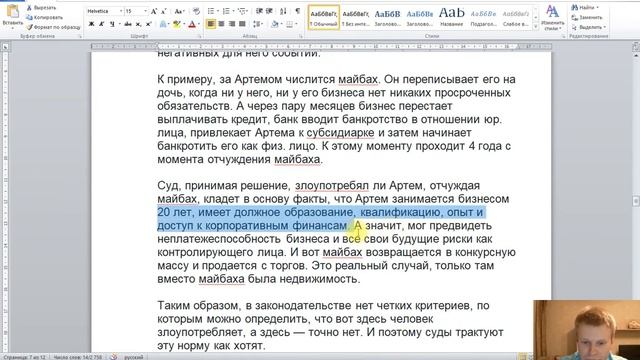
Task: Create a multilevel list
Action: [x=241, y=11]
